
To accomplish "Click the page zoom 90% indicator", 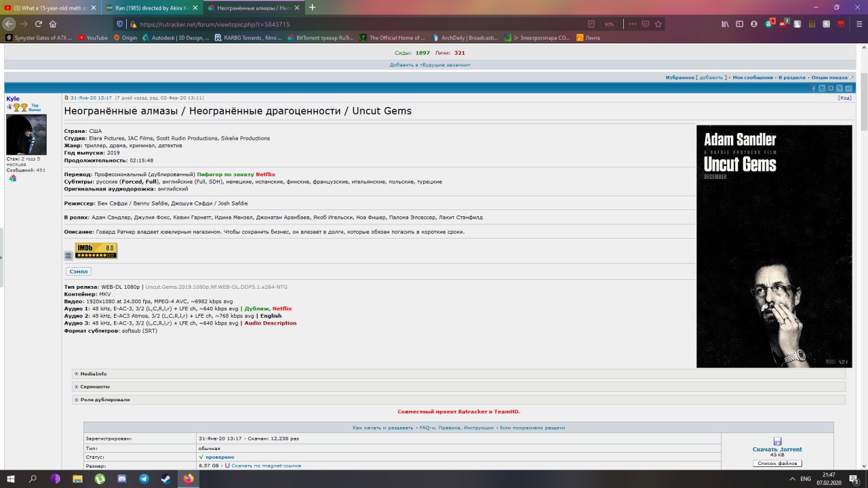I will coord(609,24).
